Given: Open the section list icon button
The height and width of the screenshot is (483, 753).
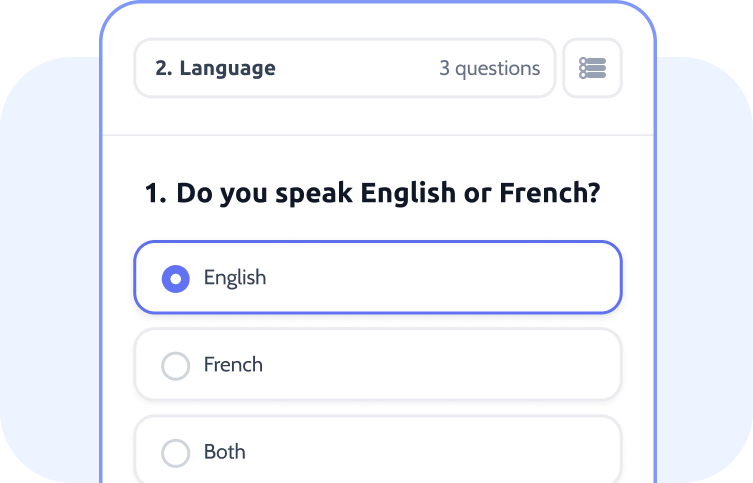Looking at the screenshot, I should [592, 68].
